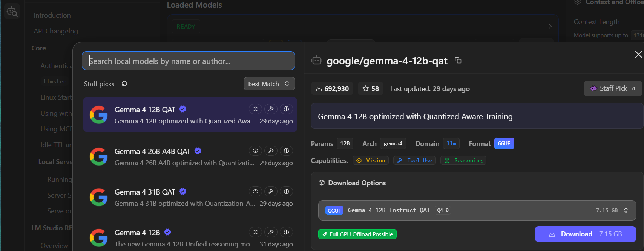Click the Reasoning capability tag
The image size is (644, 251).
463,160
